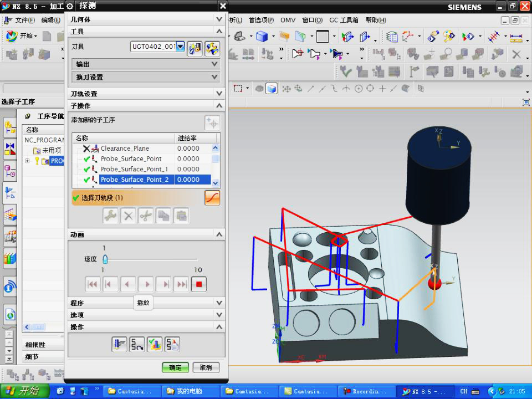Screen dimensions: 532x399
Task: Click the measure distance ruler icon
Action: tap(516, 37)
